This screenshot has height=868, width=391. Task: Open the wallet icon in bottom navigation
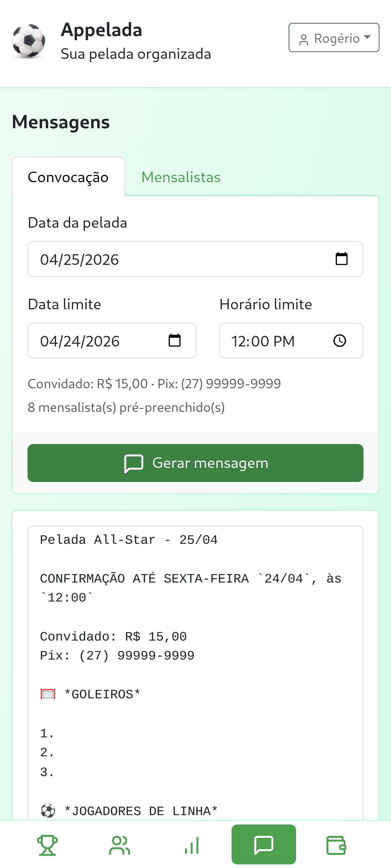pyautogui.click(x=336, y=845)
